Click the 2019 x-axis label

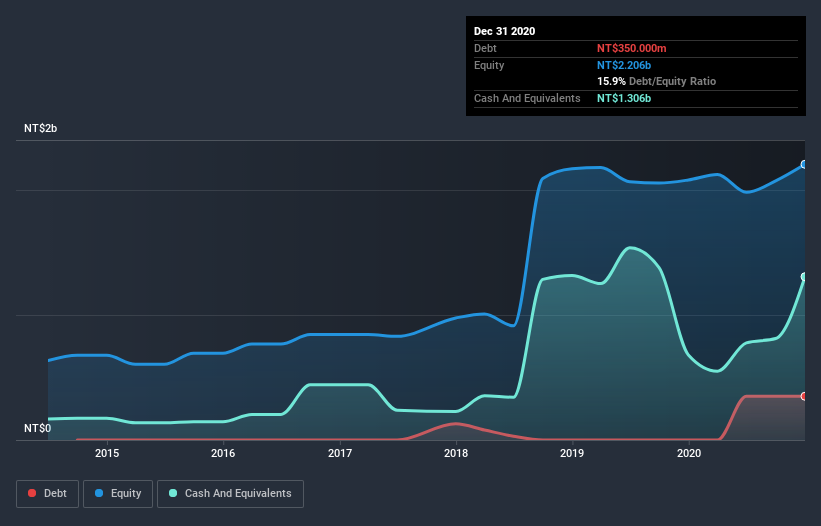pyautogui.click(x=572, y=453)
